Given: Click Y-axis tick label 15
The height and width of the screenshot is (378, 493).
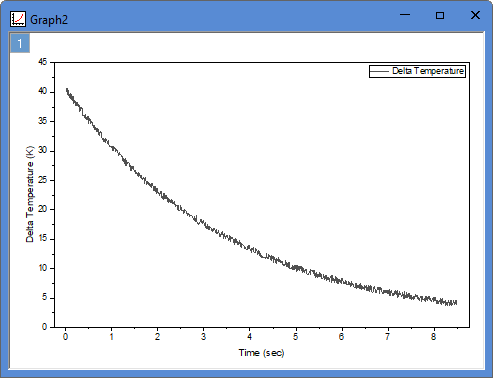Looking at the screenshot, I should [43, 239].
